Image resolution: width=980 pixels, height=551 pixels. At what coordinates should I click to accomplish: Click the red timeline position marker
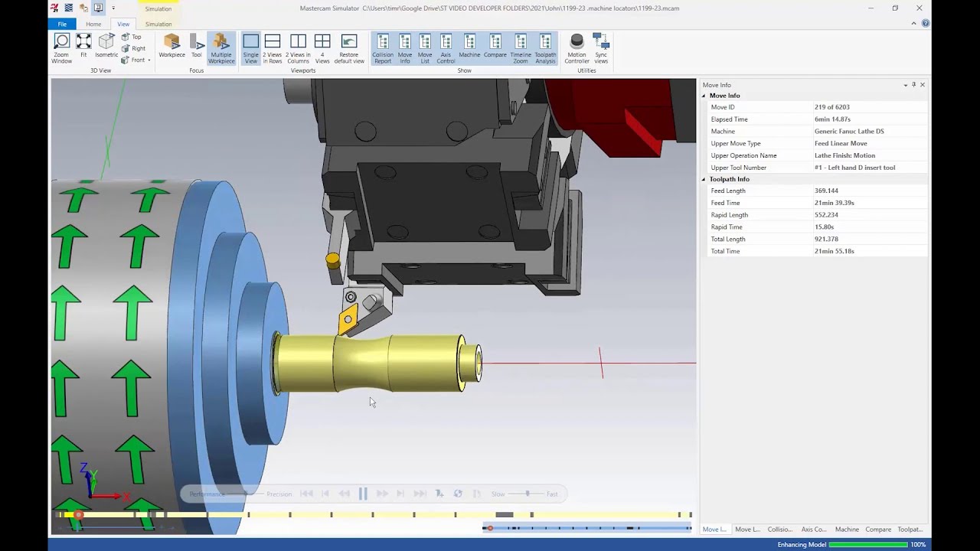(x=78, y=515)
